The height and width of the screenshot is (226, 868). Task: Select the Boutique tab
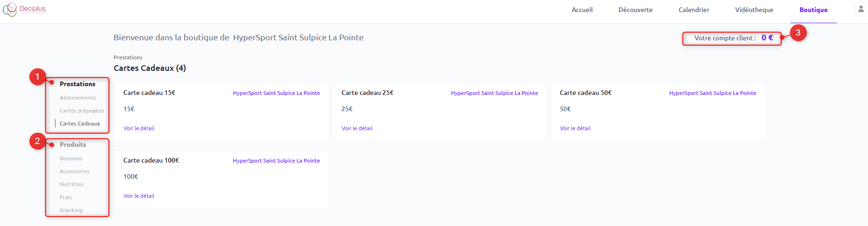[813, 10]
